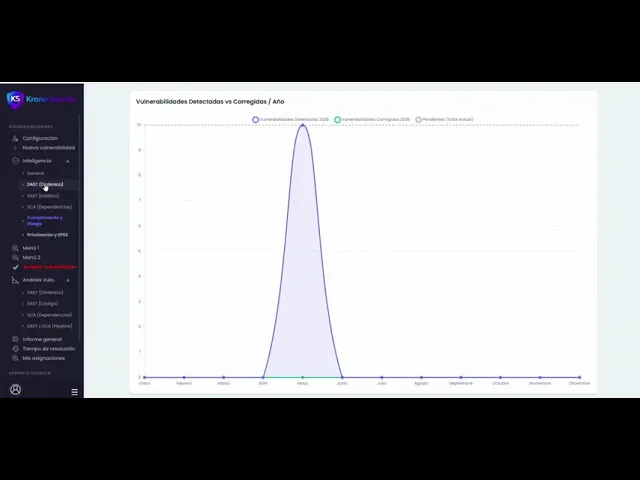Viewport: 640px width, 480px height.
Task: Open SAST y SCA (Pipeline) item
Action: pyautogui.click(x=49, y=326)
